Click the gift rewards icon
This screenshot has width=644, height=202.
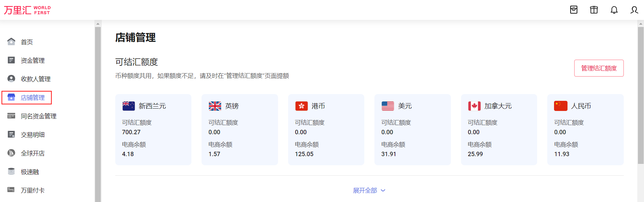pyautogui.click(x=594, y=10)
